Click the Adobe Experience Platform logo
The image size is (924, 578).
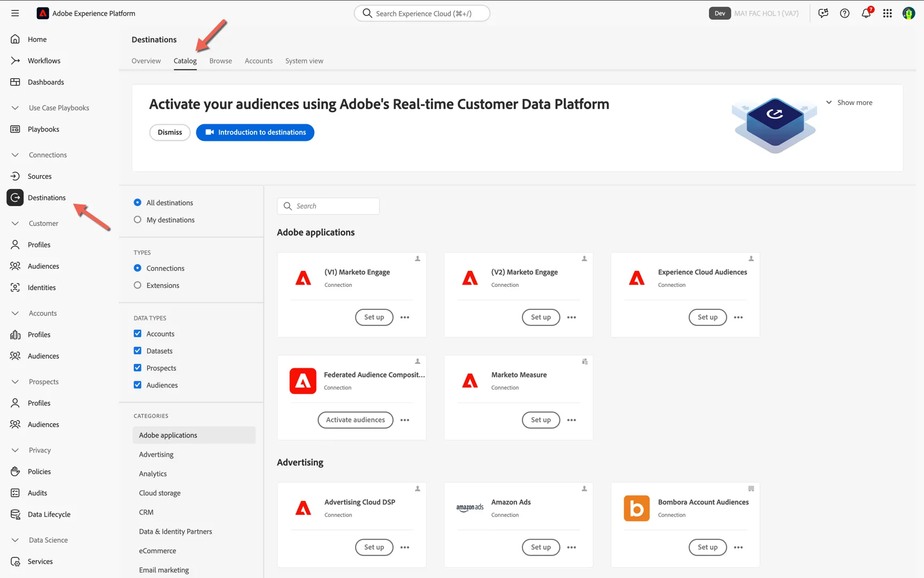coord(43,13)
